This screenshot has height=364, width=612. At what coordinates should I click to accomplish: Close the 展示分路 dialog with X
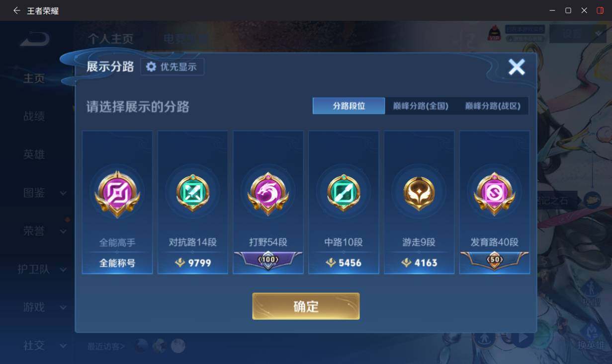click(x=517, y=67)
